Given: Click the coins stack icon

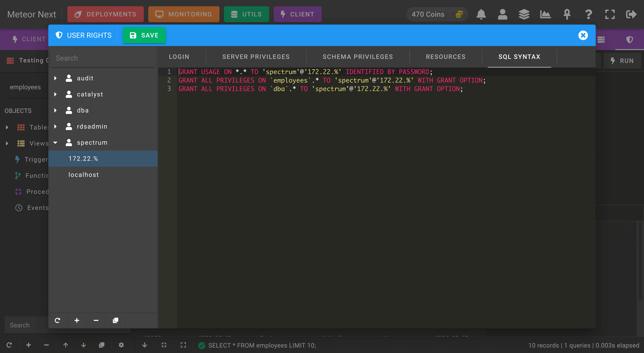Looking at the screenshot, I should coord(459,14).
